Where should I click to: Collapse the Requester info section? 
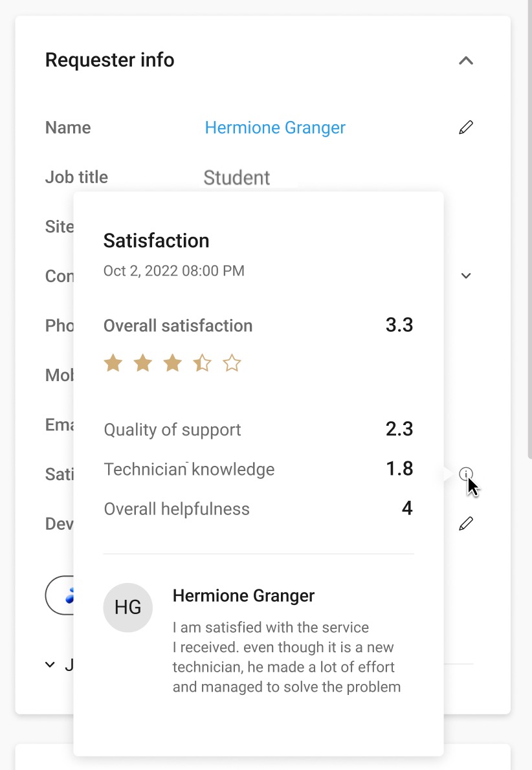pyautogui.click(x=466, y=60)
